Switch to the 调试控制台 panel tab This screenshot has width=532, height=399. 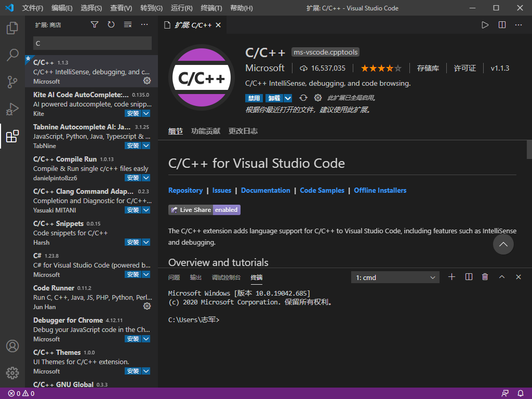(226, 277)
